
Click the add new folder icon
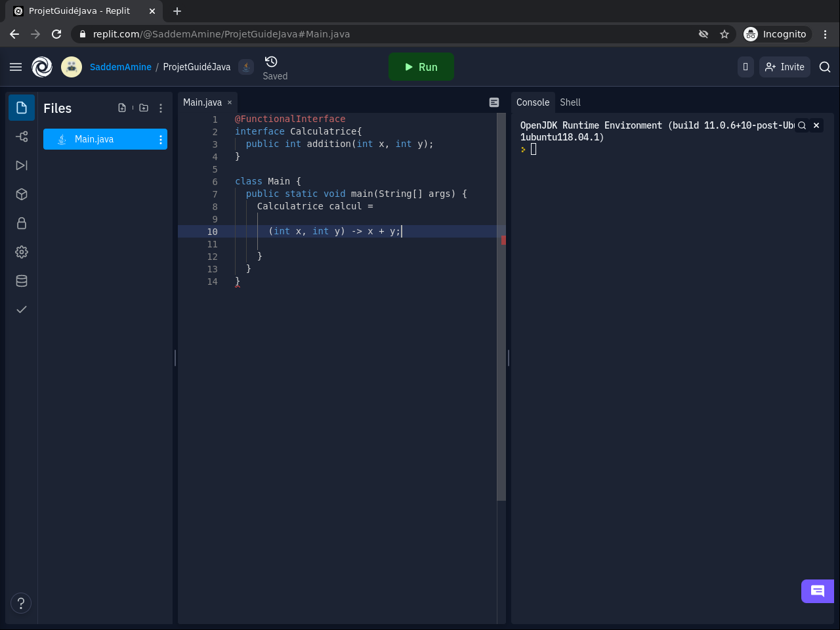coord(144,108)
